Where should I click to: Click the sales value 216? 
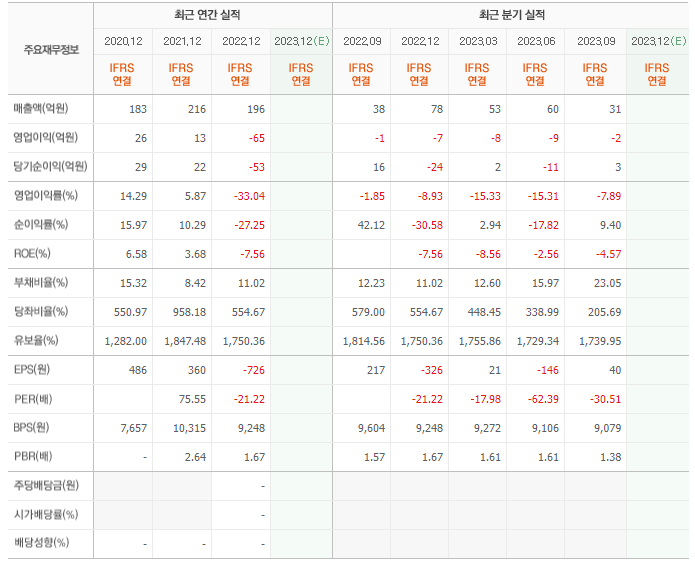(x=197, y=109)
